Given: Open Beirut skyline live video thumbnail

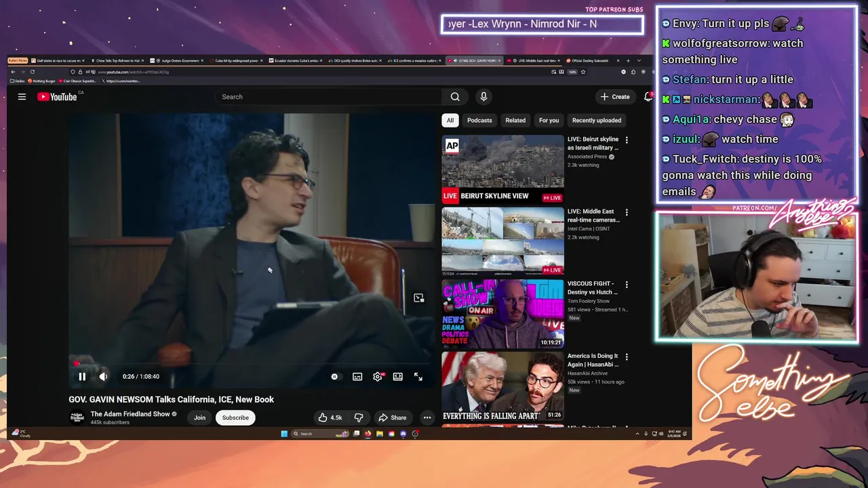Looking at the screenshot, I should [502, 169].
